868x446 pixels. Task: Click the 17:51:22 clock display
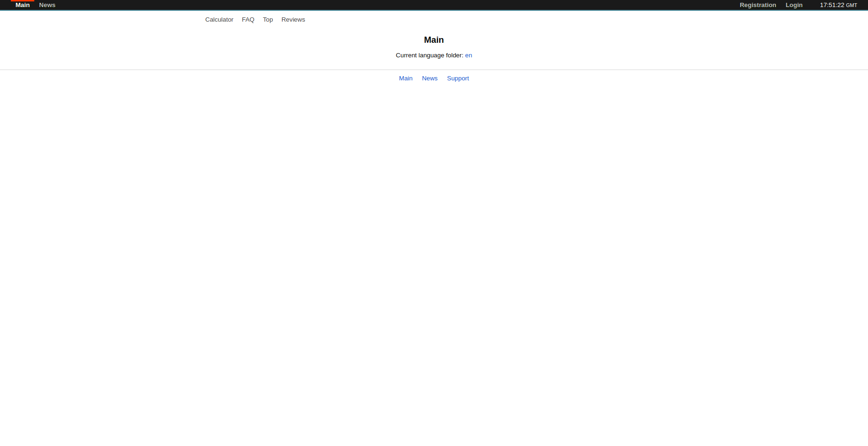[832, 5]
